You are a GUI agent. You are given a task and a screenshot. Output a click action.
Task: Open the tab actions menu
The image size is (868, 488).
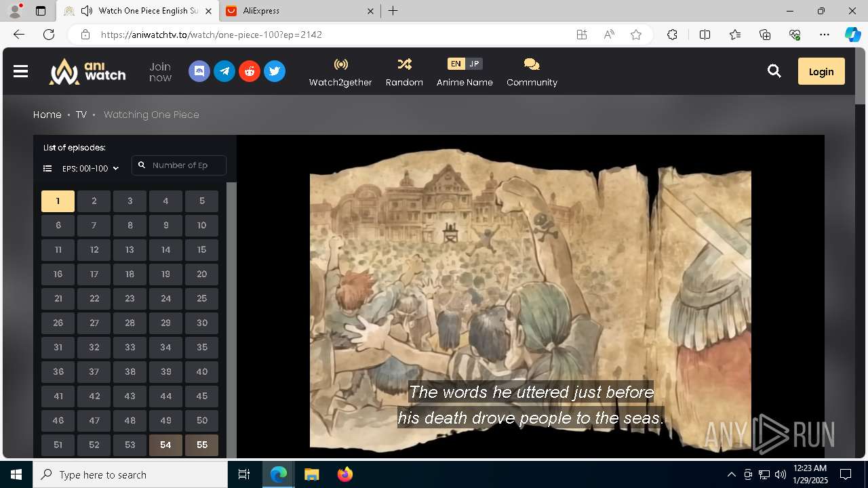[41, 11]
